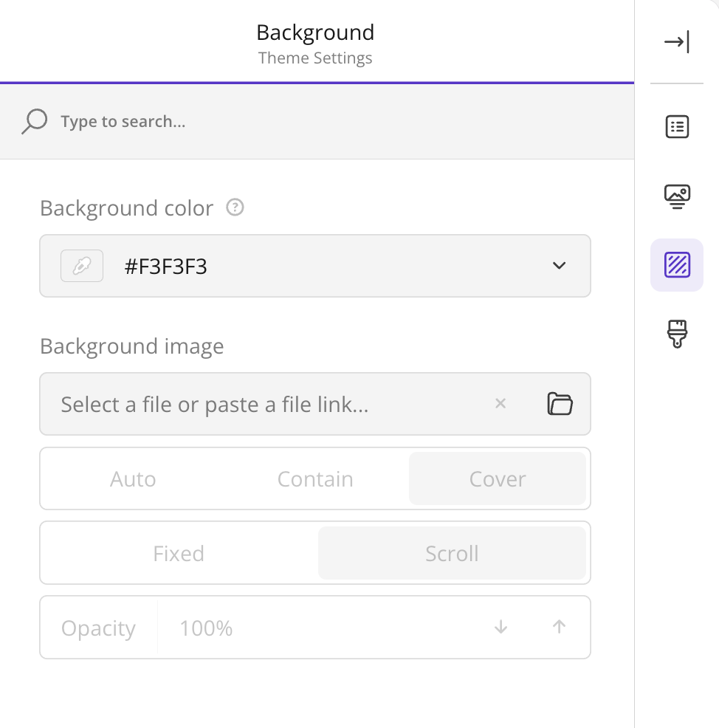Select Auto background size option
The width and height of the screenshot is (719, 728).
(x=133, y=478)
